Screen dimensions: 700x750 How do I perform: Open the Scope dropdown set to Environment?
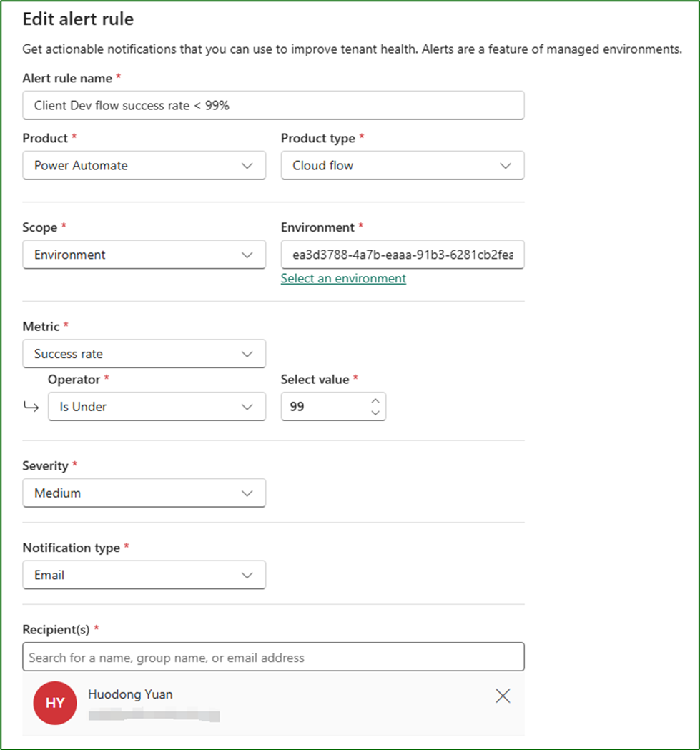(144, 255)
